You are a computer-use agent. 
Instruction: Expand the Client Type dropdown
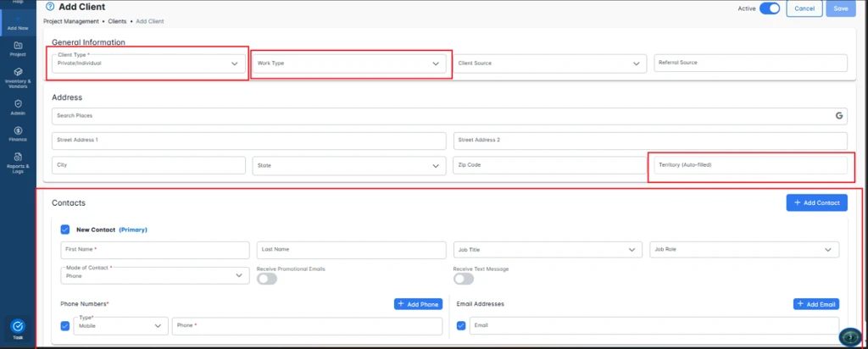pos(147,64)
